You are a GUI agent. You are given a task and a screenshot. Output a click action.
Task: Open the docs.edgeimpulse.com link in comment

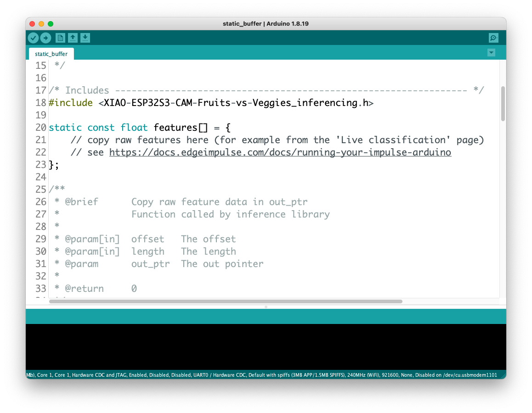280,152
